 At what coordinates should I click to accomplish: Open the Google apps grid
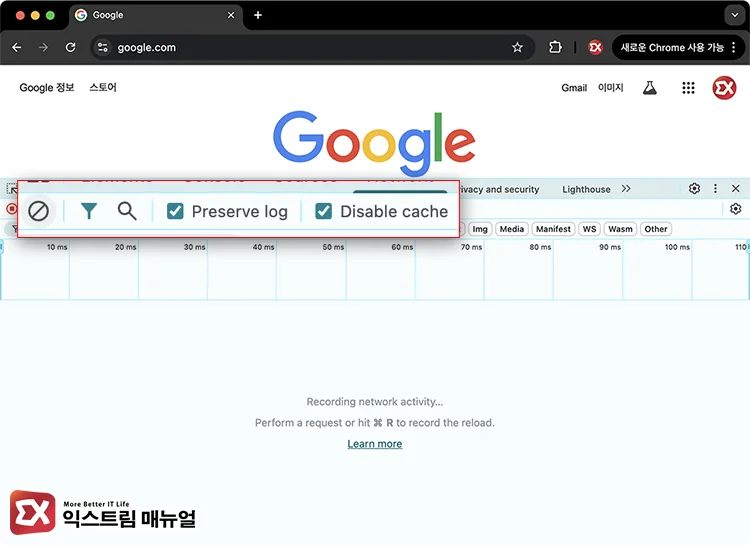(x=688, y=88)
